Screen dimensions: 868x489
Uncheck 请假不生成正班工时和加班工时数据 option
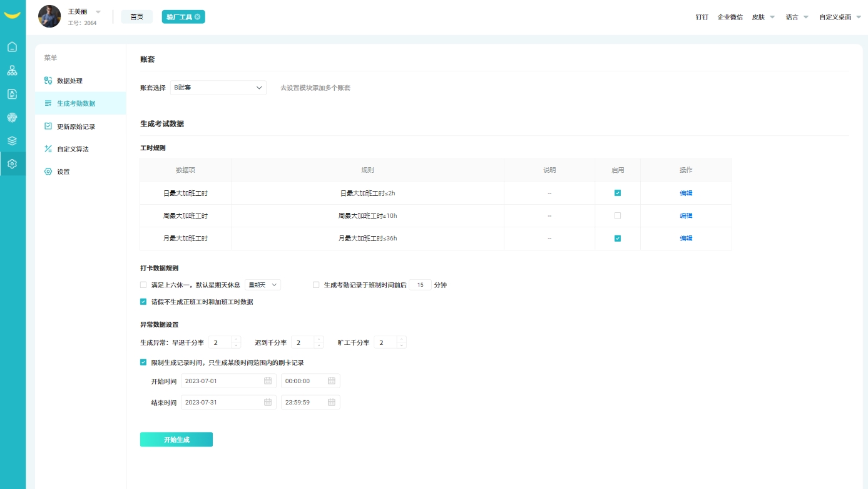143,302
